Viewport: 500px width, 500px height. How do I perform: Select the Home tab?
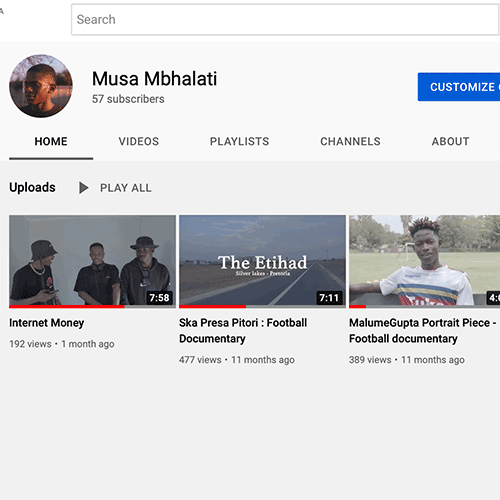tap(51, 141)
